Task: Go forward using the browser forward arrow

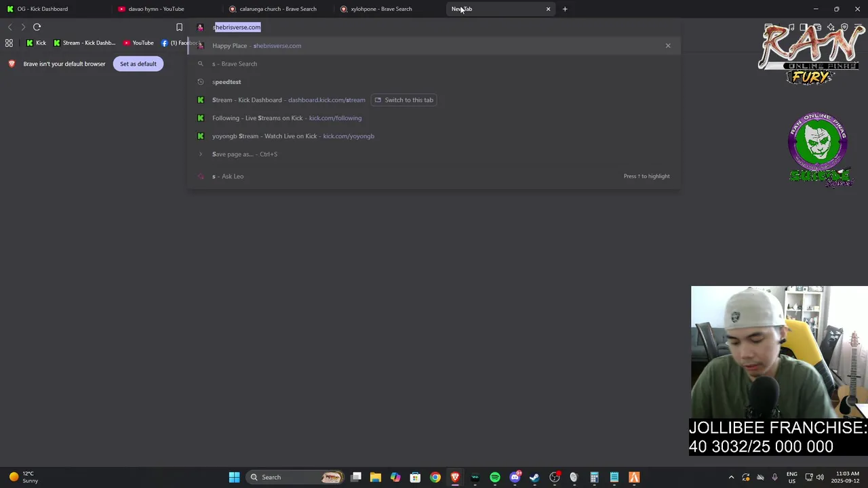Action: [23, 27]
